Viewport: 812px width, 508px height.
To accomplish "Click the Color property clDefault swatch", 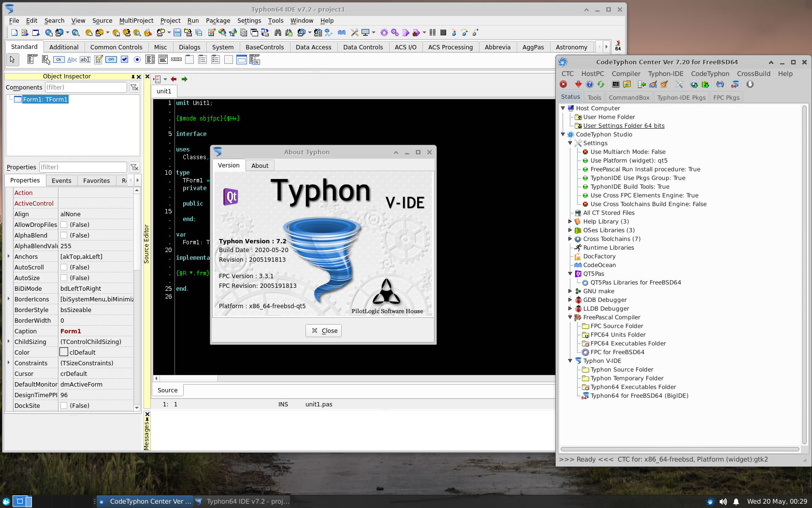I will pos(64,352).
